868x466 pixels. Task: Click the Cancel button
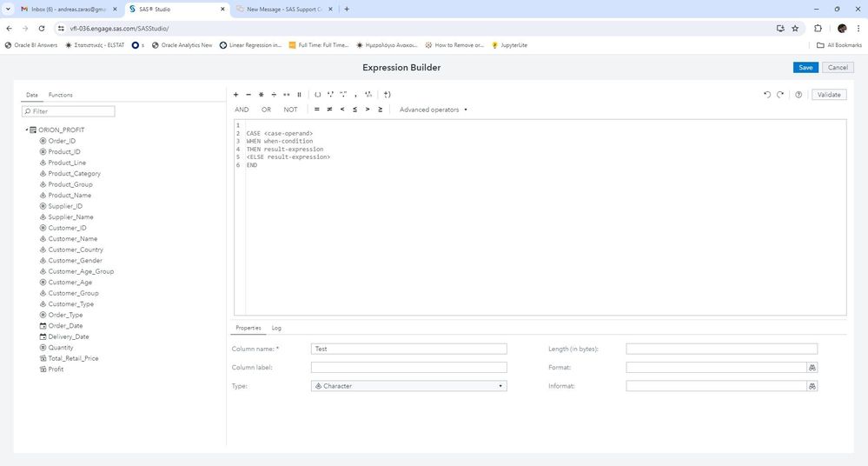(837, 67)
